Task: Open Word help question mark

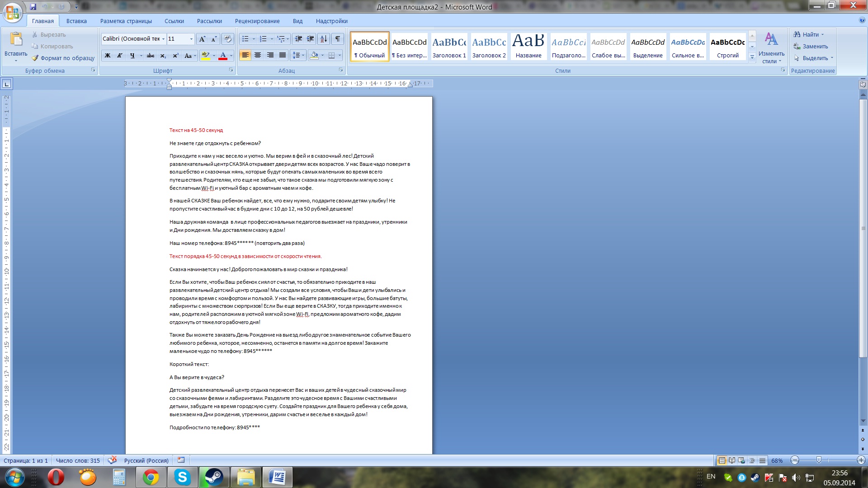Action: [862, 20]
